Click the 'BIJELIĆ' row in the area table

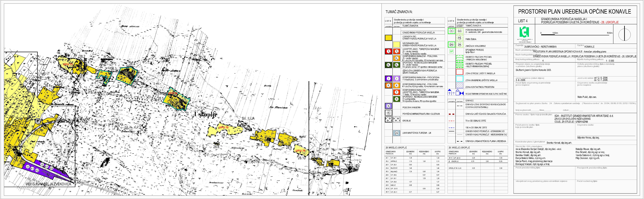415,185
